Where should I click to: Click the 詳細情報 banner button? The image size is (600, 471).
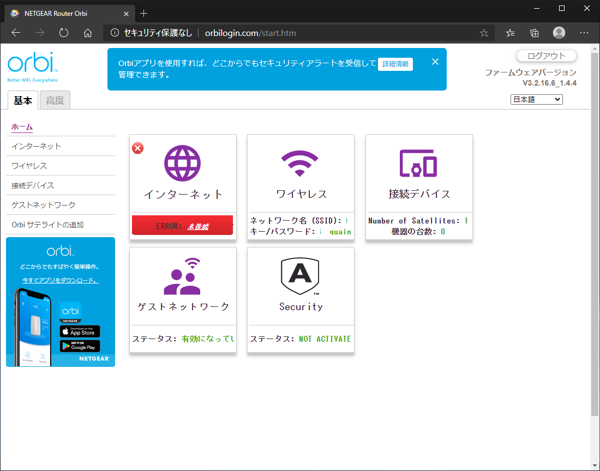[x=395, y=64]
